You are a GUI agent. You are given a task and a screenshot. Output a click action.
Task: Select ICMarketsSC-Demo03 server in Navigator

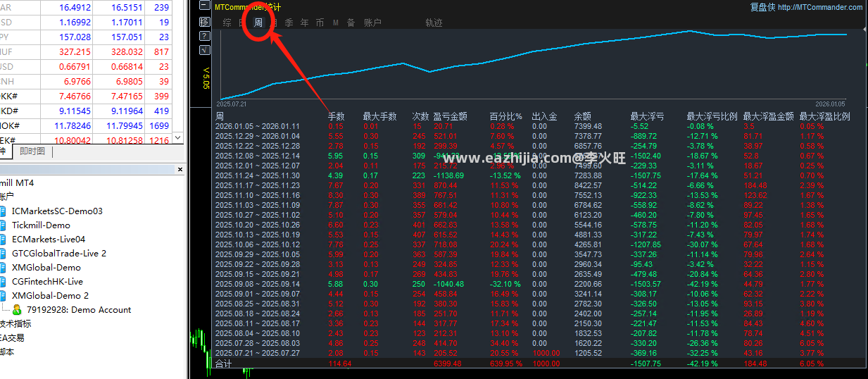click(57, 211)
